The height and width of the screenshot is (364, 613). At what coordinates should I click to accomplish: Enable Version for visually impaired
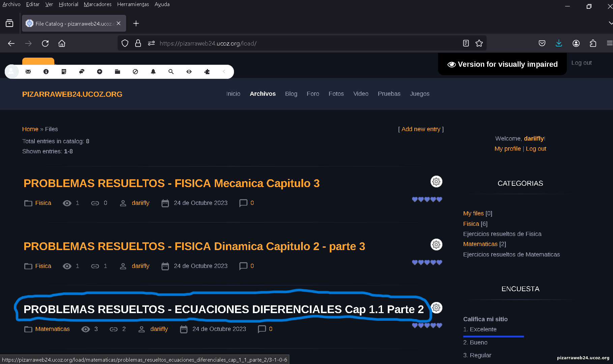coord(502,64)
